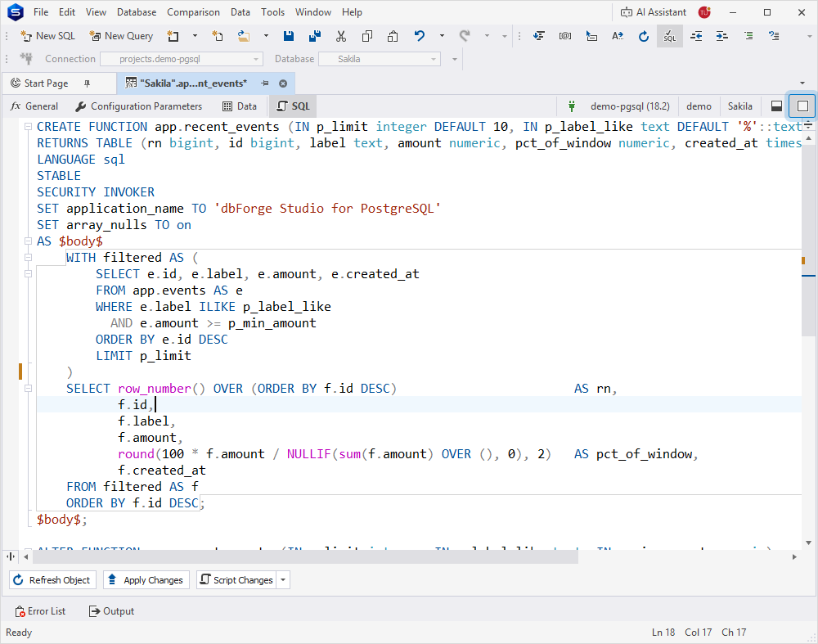This screenshot has height=644, width=818.
Task: Close the Sakila events document tab
Action: pyautogui.click(x=283, y=83)
